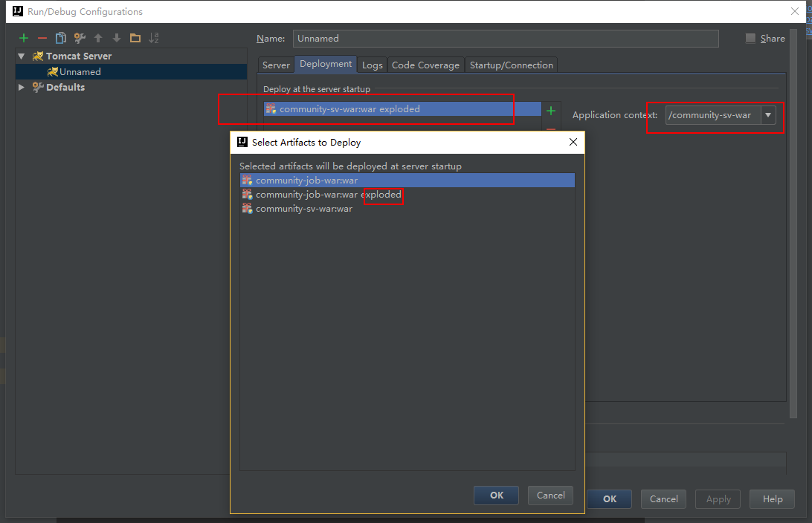Sort configurations alphabetically icon
The height and width of the screenshot is (523, 812).
click(x=154, y=39)
